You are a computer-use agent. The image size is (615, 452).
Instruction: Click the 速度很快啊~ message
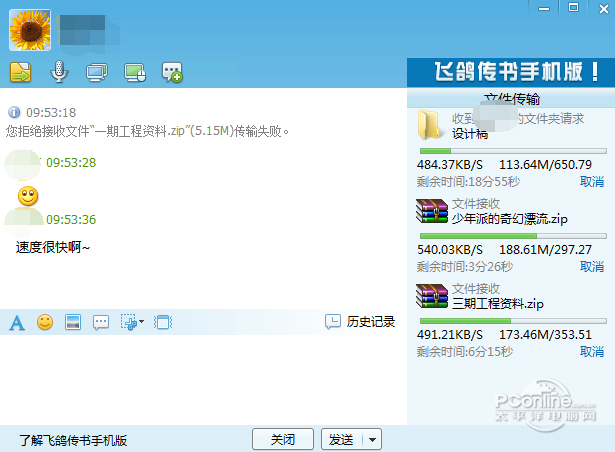pyautogui.click(x=53, y=248)
